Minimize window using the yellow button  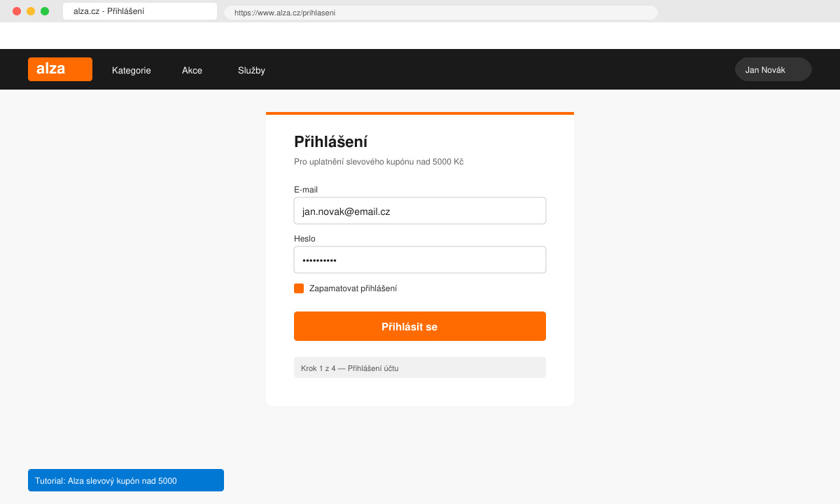coord(31,11)
